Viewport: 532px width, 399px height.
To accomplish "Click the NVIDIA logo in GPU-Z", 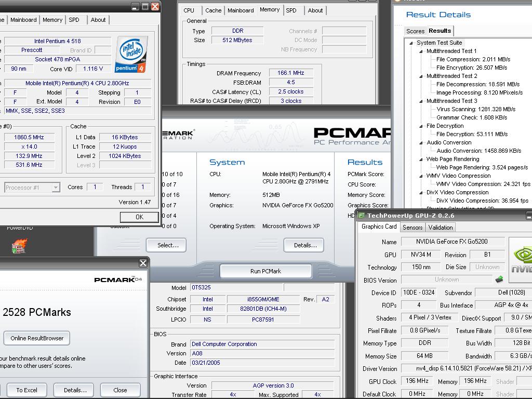I will (x=521, y=260).
